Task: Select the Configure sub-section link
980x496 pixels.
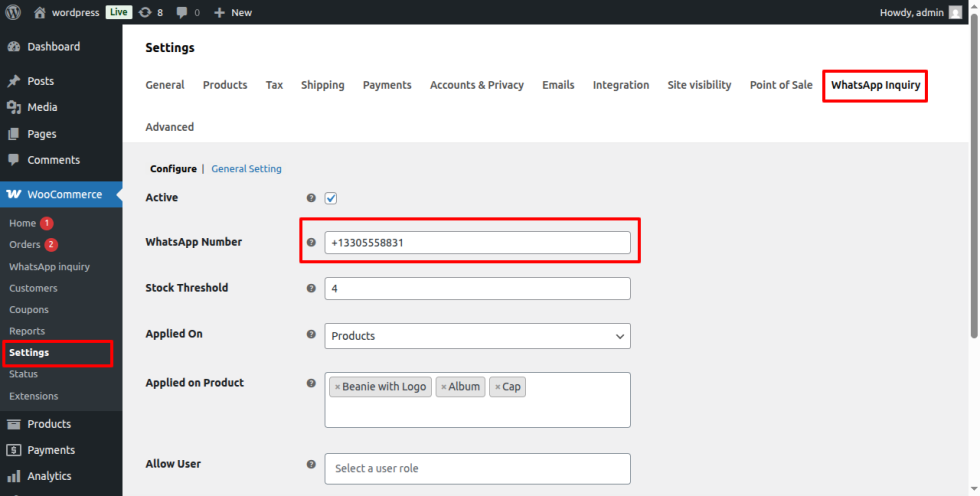Action: point(173,169)
